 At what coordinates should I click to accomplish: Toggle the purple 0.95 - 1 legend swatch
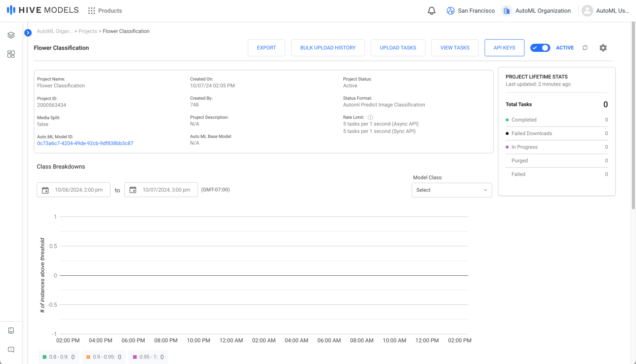135,357
